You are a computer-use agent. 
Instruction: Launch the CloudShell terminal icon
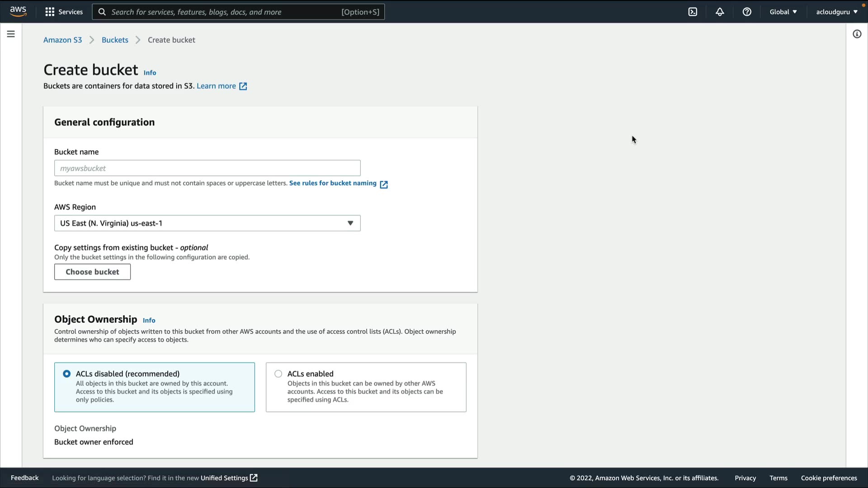[x=693, y=12]
